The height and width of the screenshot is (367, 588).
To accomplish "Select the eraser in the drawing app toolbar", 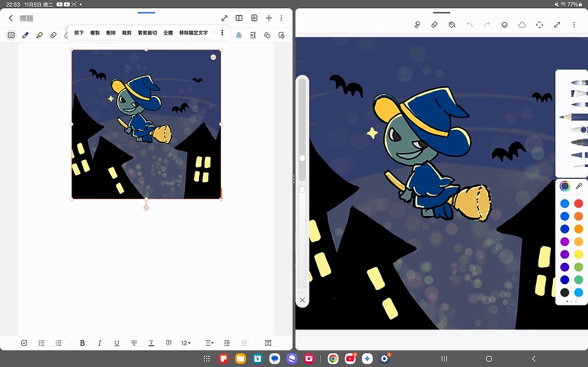I will (x=434, y=24).
